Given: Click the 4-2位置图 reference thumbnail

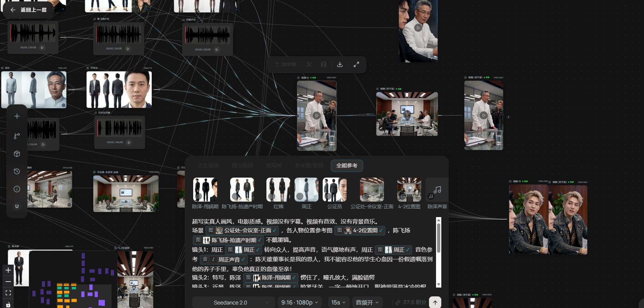Looking at the screenshot, I should (409, 190).
